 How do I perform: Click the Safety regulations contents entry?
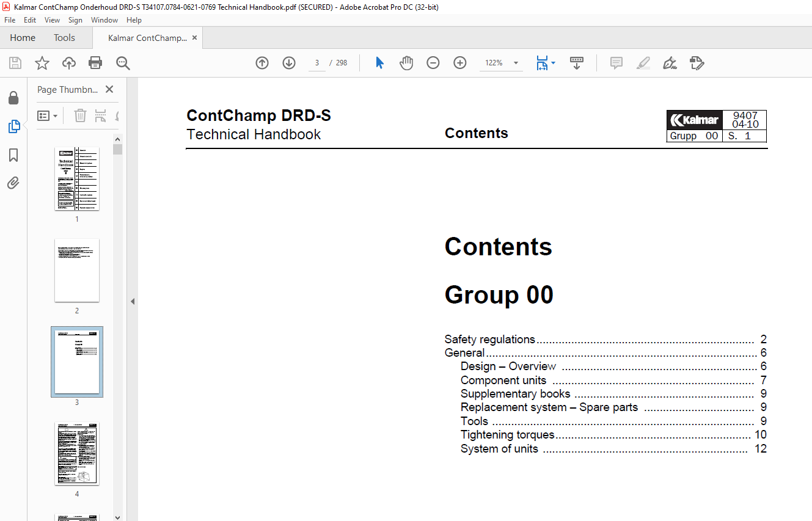[x=605, y=340]
